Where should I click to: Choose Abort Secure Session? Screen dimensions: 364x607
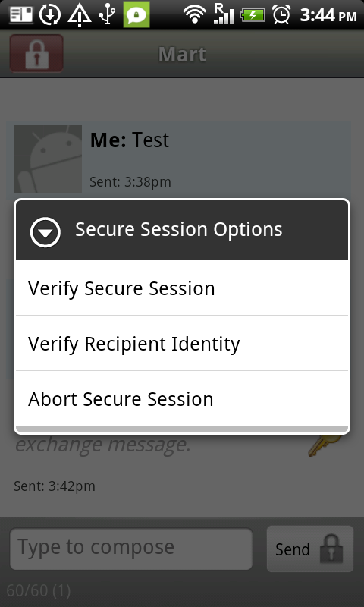pos(182,399)
